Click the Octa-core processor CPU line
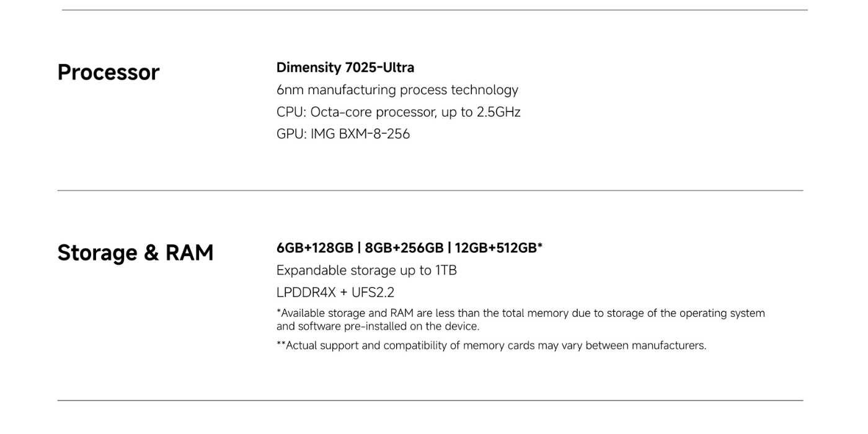This screenshot has width=868, height=434. point(399,112)
